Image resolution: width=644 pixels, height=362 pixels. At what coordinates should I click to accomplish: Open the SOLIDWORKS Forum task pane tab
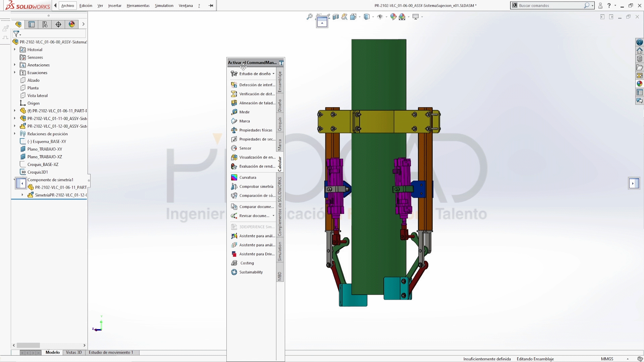pos(640,101)
